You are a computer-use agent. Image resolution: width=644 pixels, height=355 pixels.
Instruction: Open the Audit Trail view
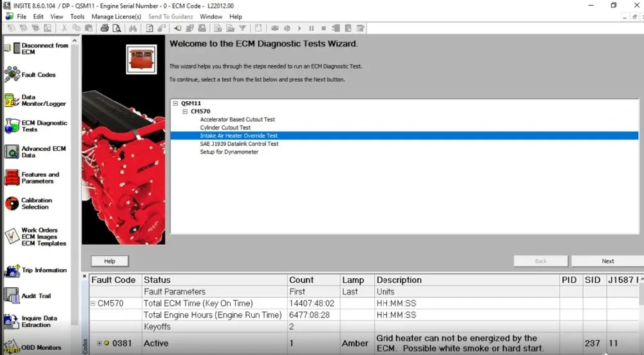point(28,296)
